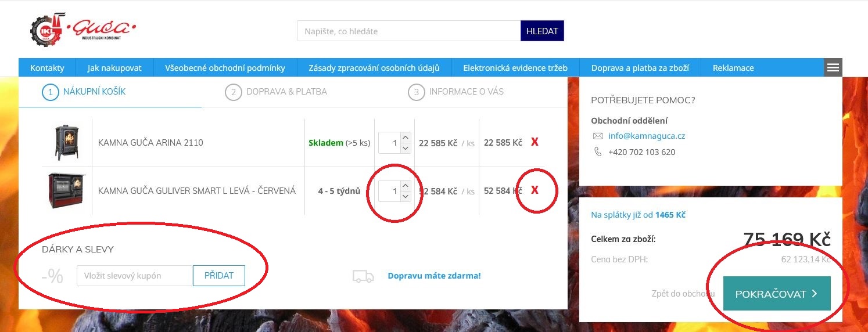Open Guliver Smart L stove thumbnail
The height and width of the screenshot is (332, 868).
point(66,190)
